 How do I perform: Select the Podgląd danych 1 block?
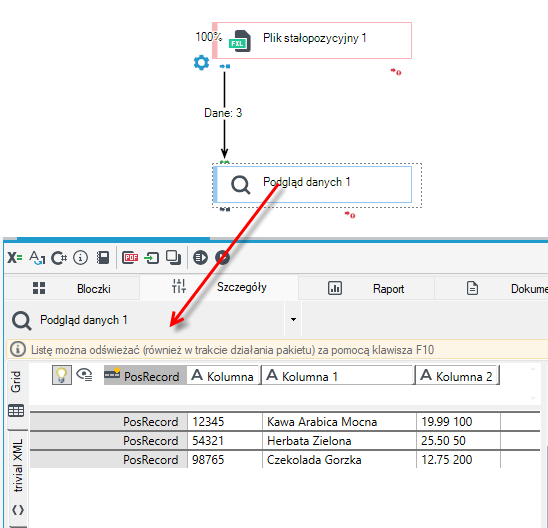pos(312,185)
